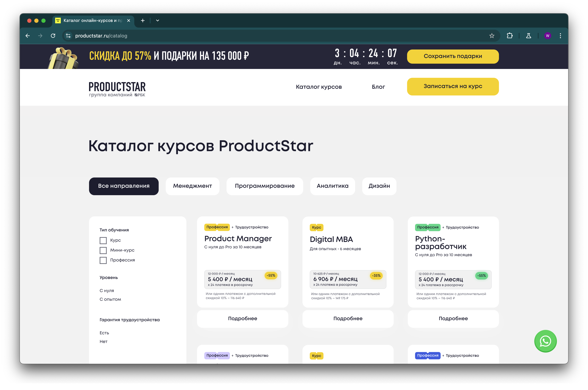The height and width of the screenshot is (390, 588).
Task: Click the back navigation arrow
Action: (28, 36)
